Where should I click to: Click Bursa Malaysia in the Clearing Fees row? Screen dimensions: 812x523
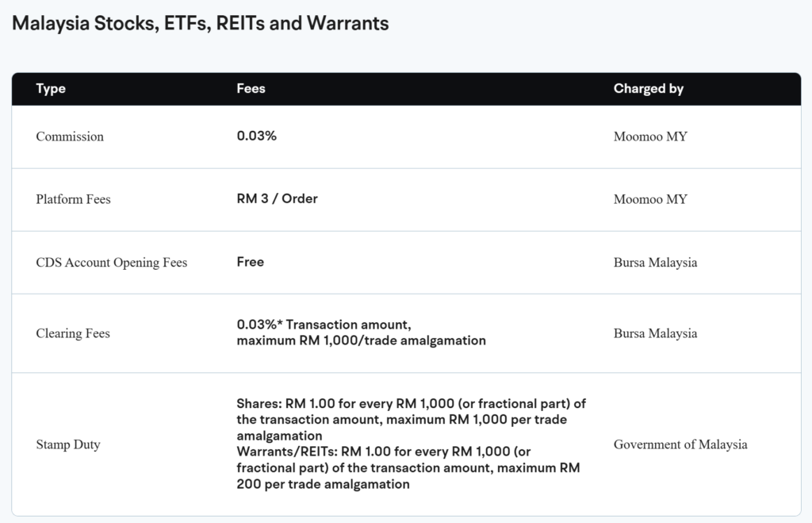coord(655,333)
